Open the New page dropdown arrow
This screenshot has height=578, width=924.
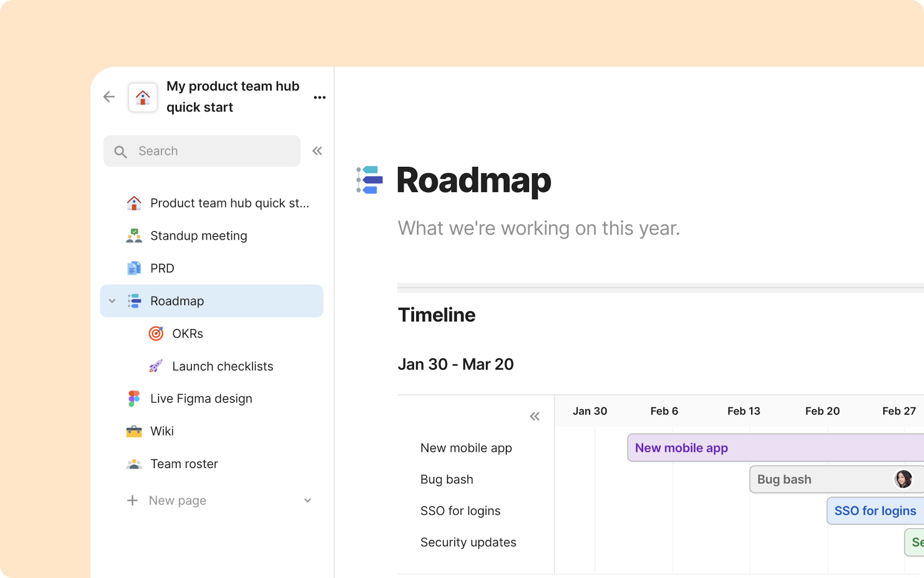(308, 500)
